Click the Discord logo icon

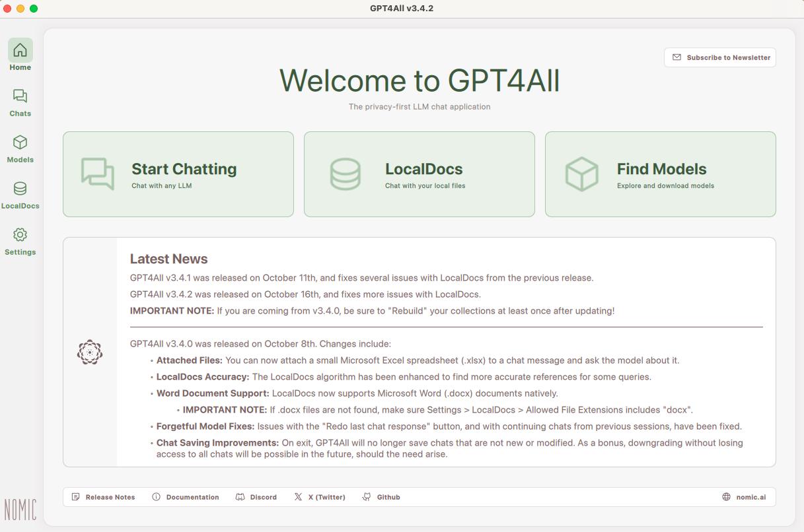pyautogui.click(x=240, y=497)
